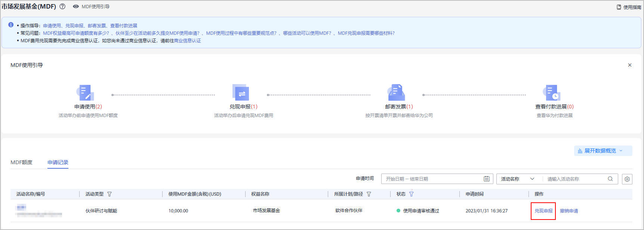Close the MDF使用引导 panel
Screen dimensions: 644x230
point(630,65)
